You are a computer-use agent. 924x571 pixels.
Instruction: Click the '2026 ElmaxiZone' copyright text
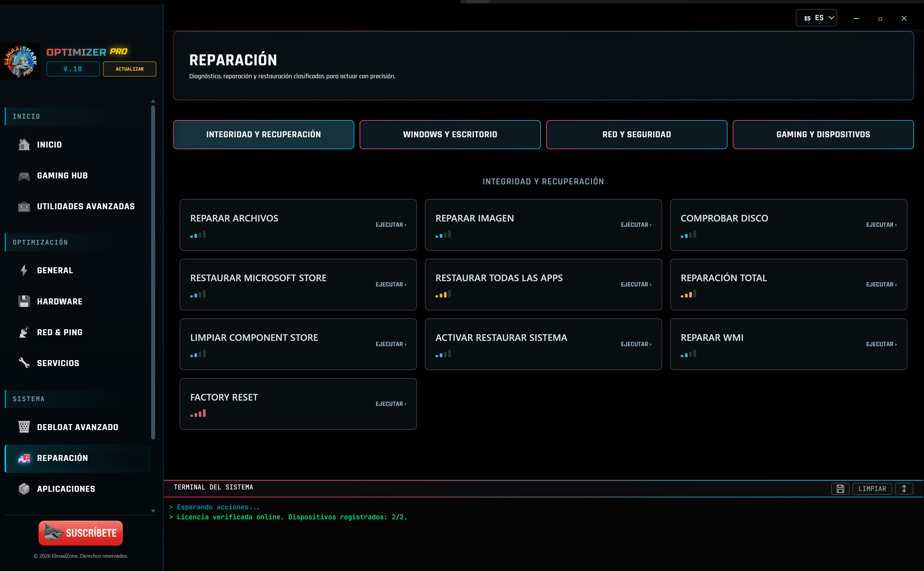point(81,556)
